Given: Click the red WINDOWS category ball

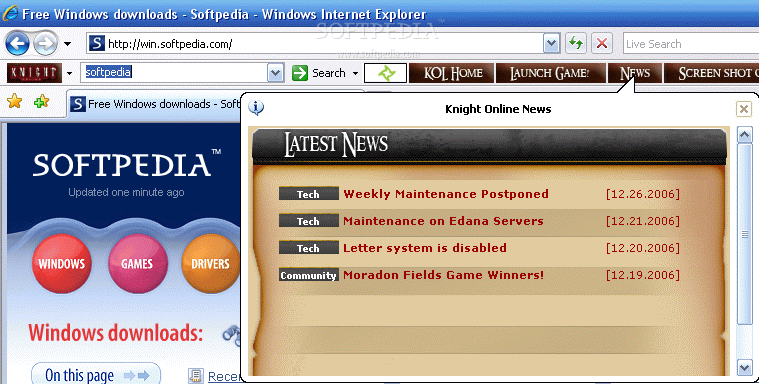Looking at the screenshot, I should [x=61, y=263].
